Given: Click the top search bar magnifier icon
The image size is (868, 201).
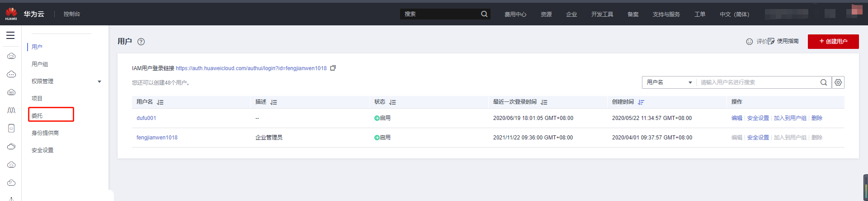Looking at the screenshot, I should point(484,14).
